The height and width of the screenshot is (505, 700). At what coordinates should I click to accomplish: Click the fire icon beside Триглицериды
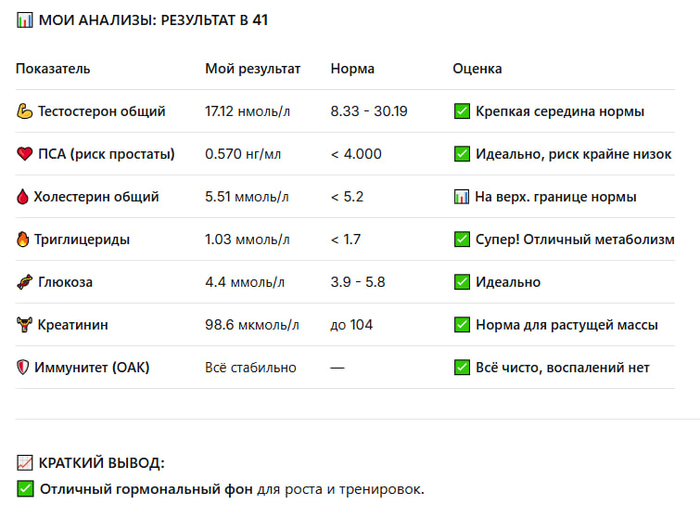tap(25, 239)
